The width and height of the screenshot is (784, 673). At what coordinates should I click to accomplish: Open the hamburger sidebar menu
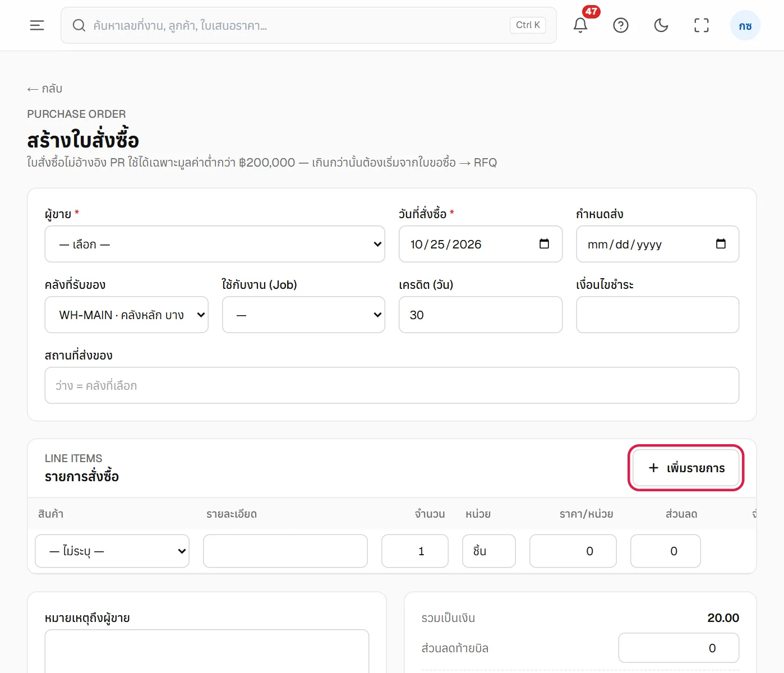pyautogui.click(x=37, y=25)
